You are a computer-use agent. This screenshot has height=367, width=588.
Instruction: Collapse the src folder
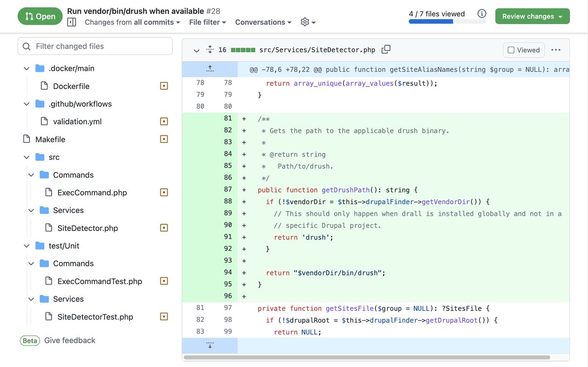coord(27,157)
